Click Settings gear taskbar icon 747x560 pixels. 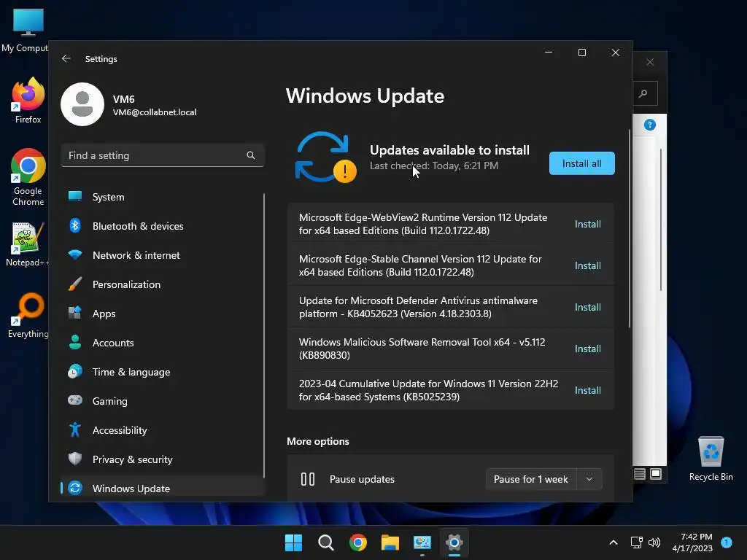click(x=454, y=542)
